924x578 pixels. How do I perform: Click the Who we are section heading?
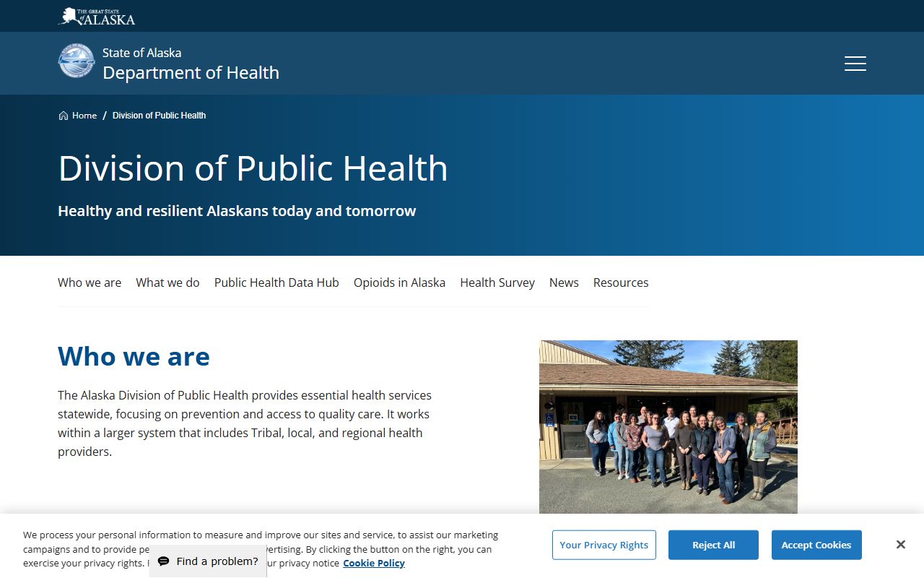[134, 356]
